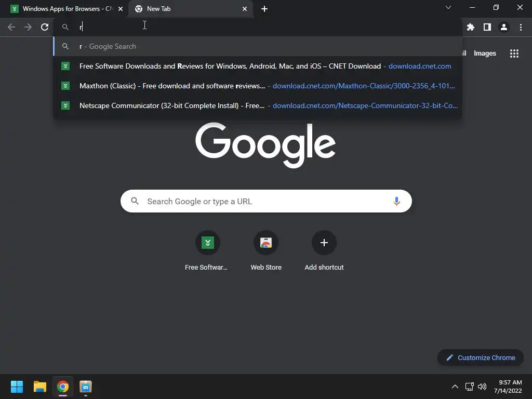This screenshot has width=532, height=399.
Task: Select the Netscape Communicator suggestion
Action: coord(258,105)
